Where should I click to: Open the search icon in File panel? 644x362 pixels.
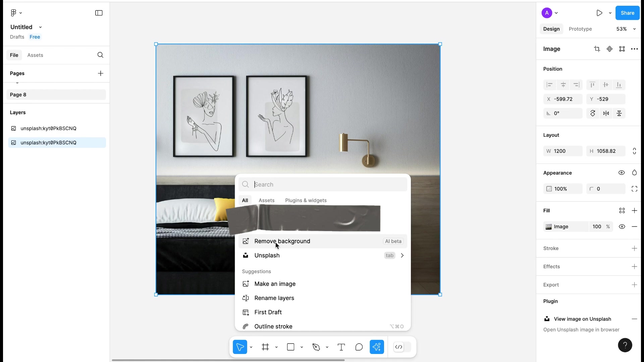pyautogui.click(x=100, y=55)
